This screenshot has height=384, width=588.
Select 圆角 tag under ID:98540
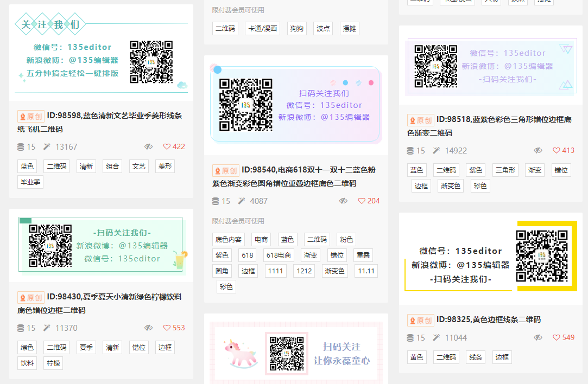coord(222,271)
